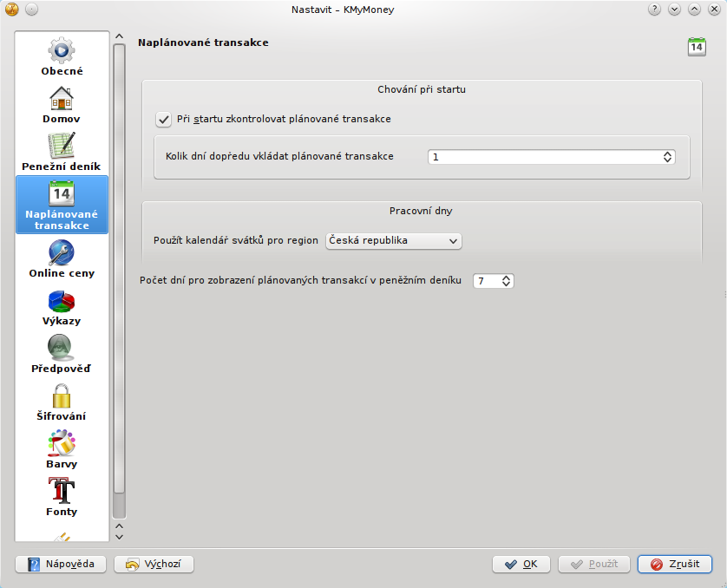Viewport: 727px width, 588px height.
Task: Click scrollbar down arrow at sidebar bottom
Action: click(x=119, y=537)
